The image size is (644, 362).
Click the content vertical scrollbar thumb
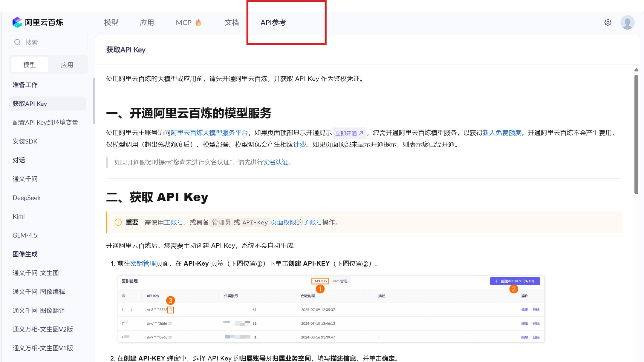636,134
